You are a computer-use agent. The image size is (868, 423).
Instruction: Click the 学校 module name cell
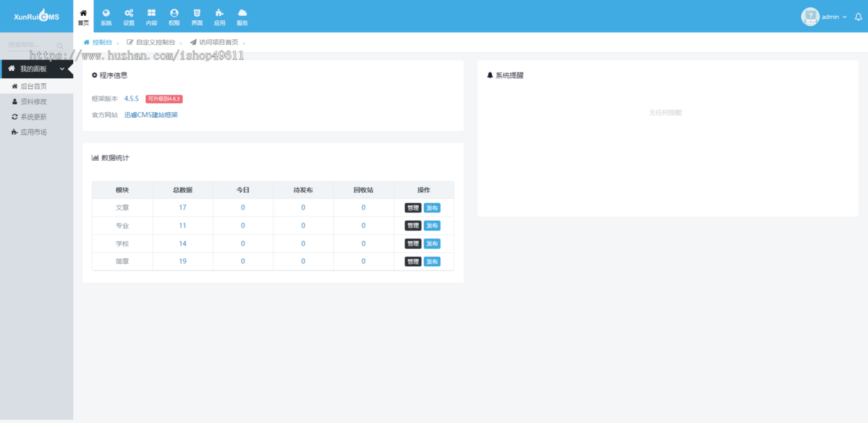click(x=122, y=244)
